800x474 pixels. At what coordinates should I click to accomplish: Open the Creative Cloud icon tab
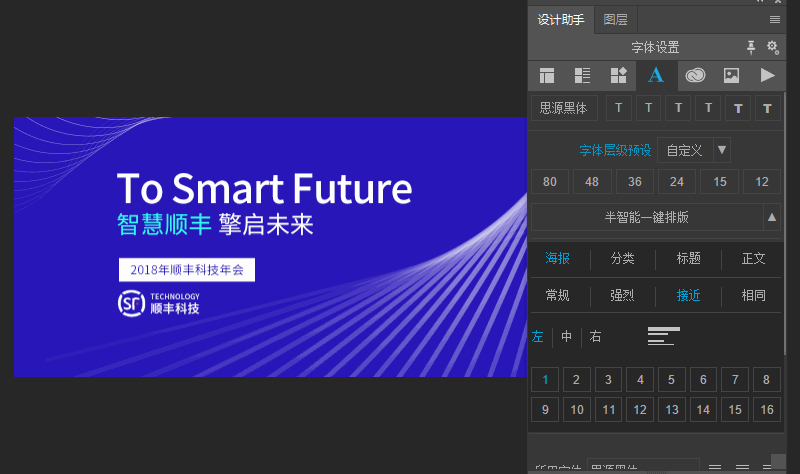695,76
